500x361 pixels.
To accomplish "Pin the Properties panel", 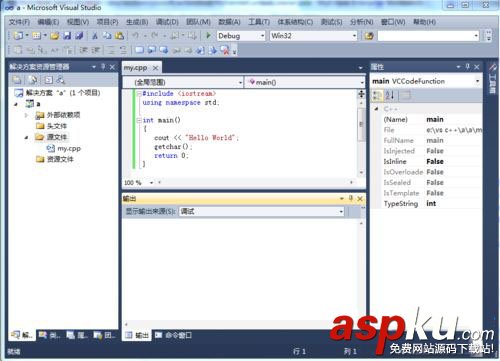I will [x=468, y=67].
